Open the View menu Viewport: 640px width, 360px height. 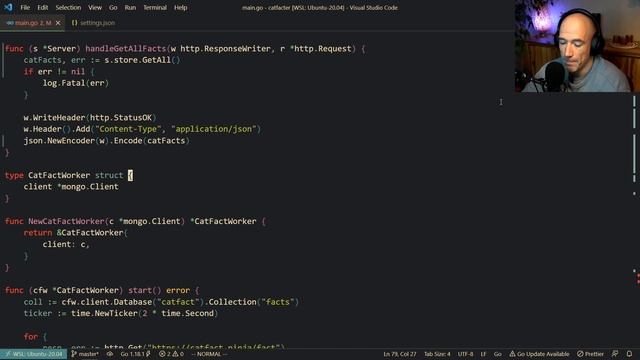click(95, 7)
